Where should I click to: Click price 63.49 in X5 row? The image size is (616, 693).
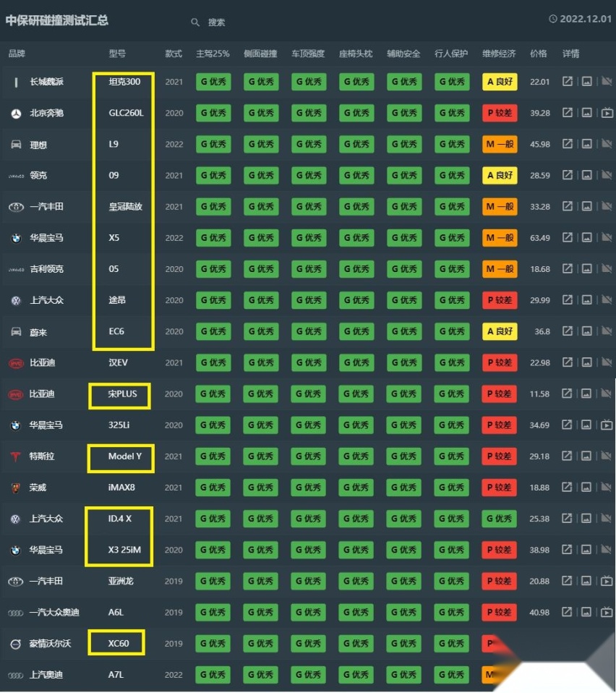540,238
